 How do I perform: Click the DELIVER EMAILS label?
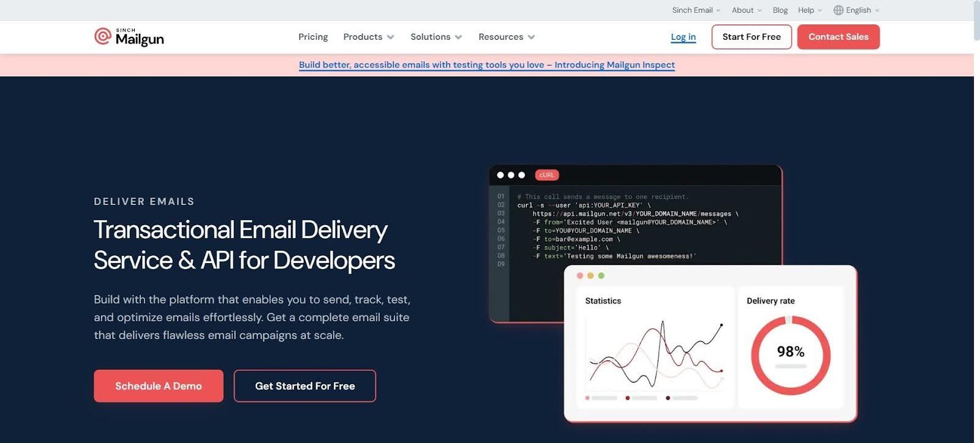pos(144,201)
